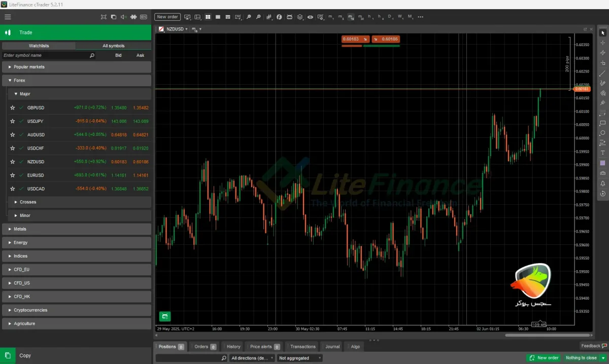The image size is (609, 364).
Task: Click the green New order button at bottom
Action: 544,358
